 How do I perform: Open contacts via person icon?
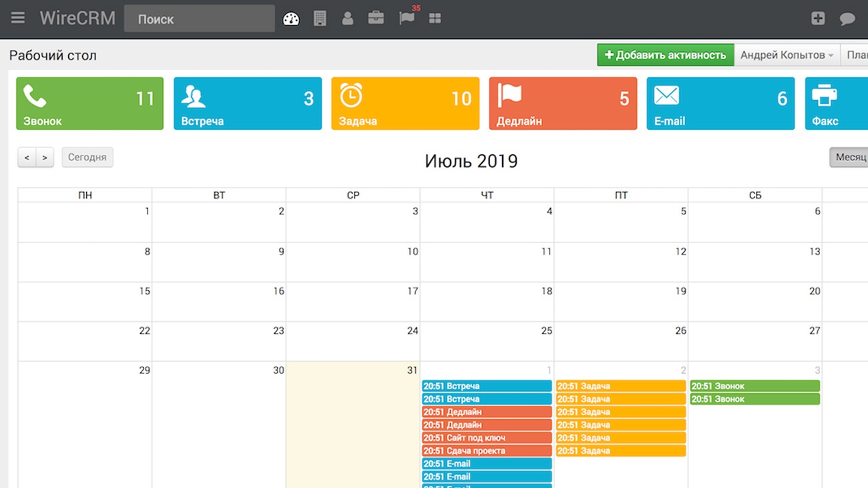(347, 19)
